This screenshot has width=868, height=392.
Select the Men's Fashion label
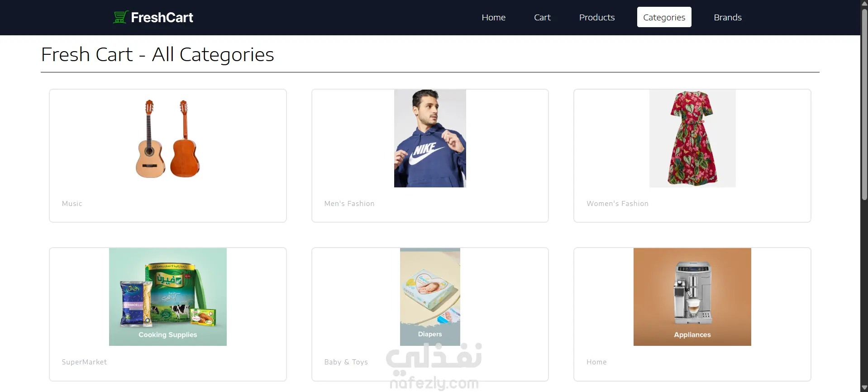349,204
